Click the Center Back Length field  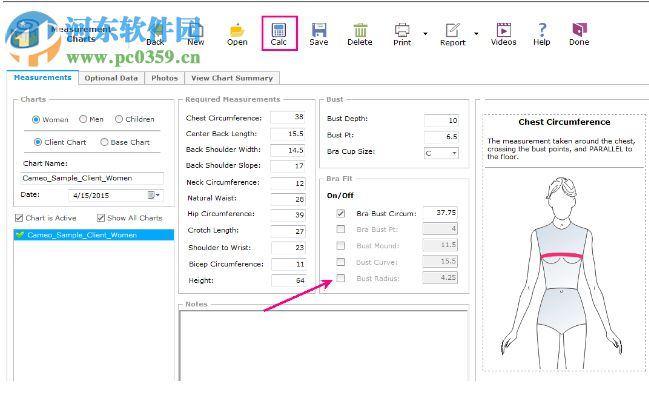pyautogui.click(x=288, y=134)
